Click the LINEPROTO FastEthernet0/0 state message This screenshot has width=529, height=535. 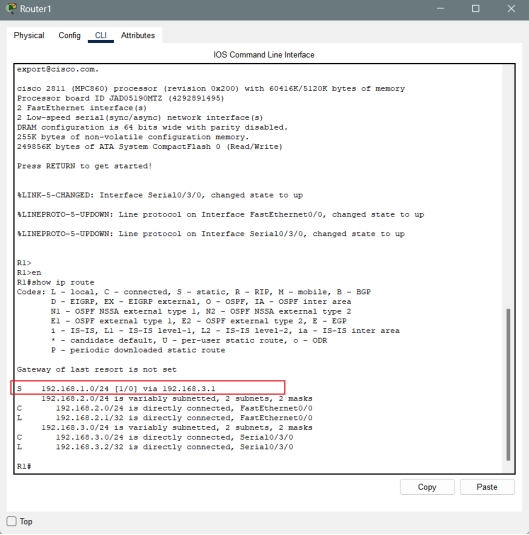(x=220, y=215)
